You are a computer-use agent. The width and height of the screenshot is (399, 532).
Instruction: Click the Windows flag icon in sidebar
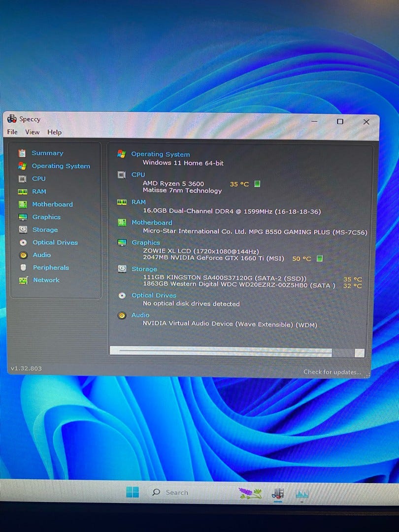pos(22,166)
